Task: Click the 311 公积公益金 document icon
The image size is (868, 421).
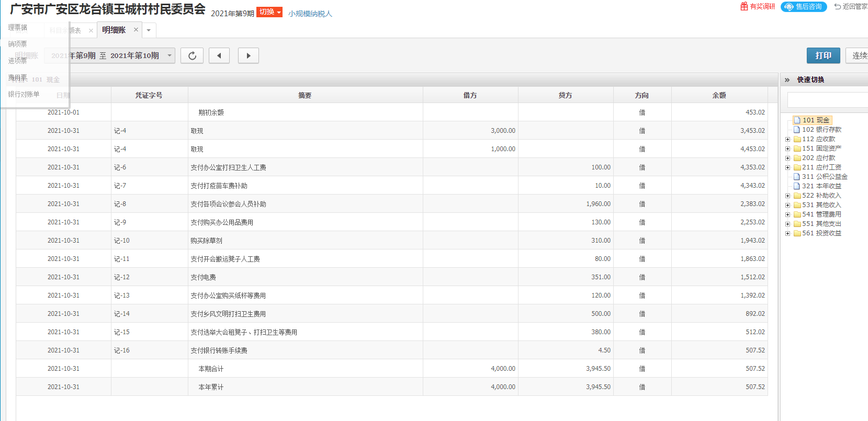Action: point(797,177)
